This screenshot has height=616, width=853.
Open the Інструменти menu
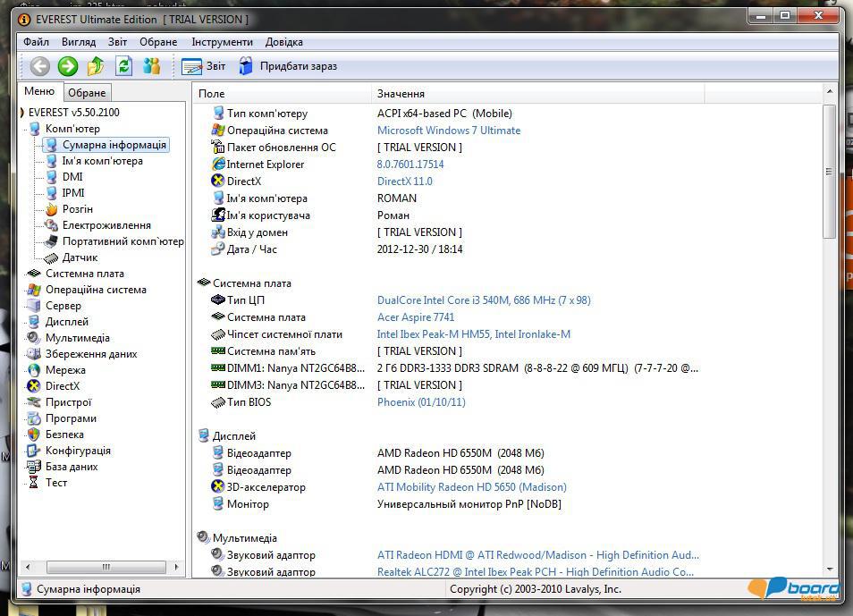click(x=222, y=42)
